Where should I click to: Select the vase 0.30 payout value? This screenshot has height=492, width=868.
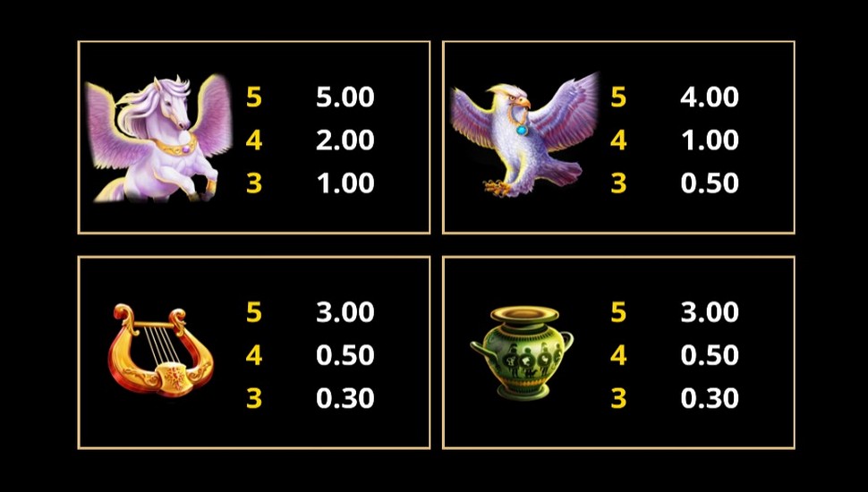point(710,398)
